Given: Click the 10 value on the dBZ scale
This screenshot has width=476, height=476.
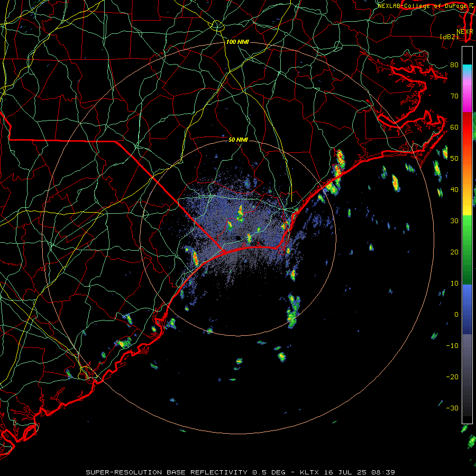Looking at the screenshot, I should (x=454, y=283).
